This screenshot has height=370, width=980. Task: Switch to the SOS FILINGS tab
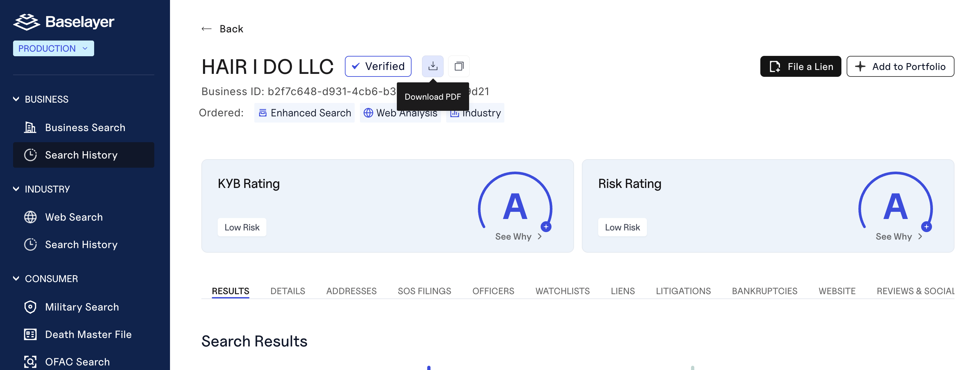424,291
